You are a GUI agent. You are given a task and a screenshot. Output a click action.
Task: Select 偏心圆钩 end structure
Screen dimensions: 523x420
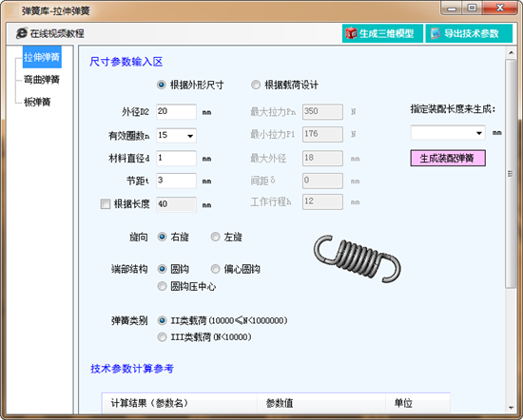click(x=216, y=269)
